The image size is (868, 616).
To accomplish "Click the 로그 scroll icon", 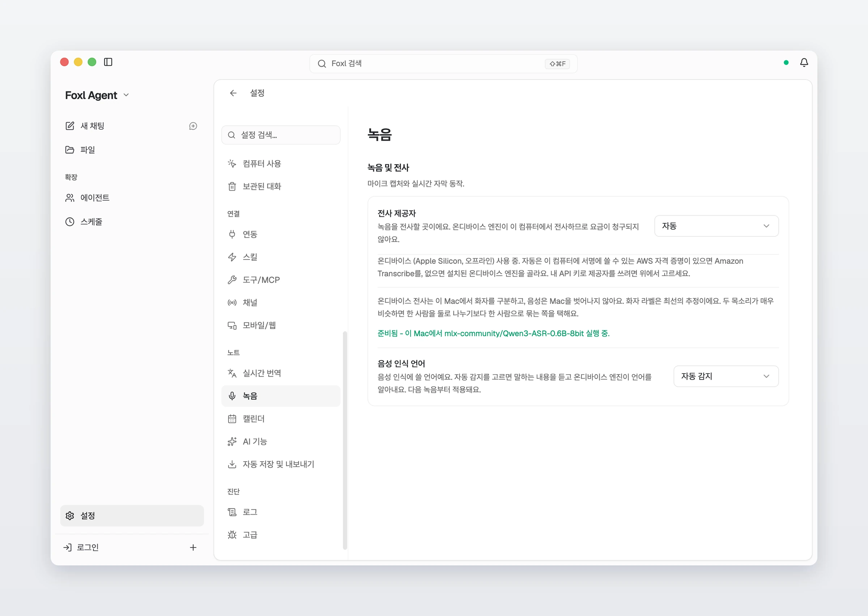I will pyautogui.click(x=232, y=512).
